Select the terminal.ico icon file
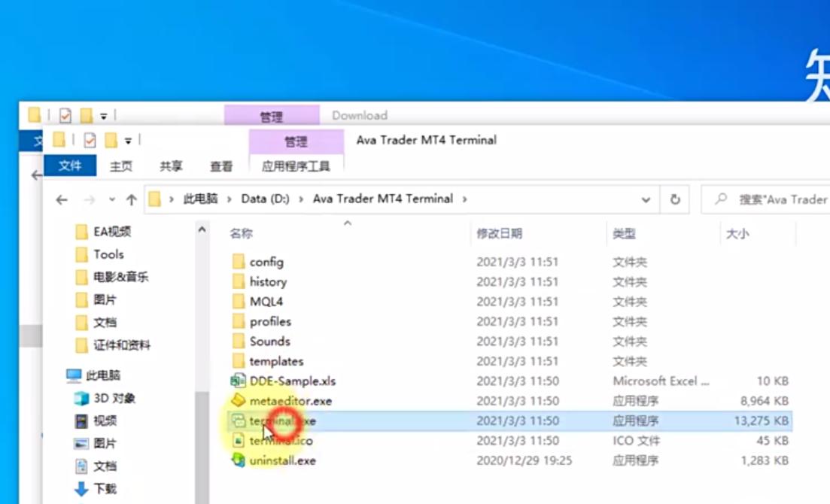830x504 pixels. (282, 441)
